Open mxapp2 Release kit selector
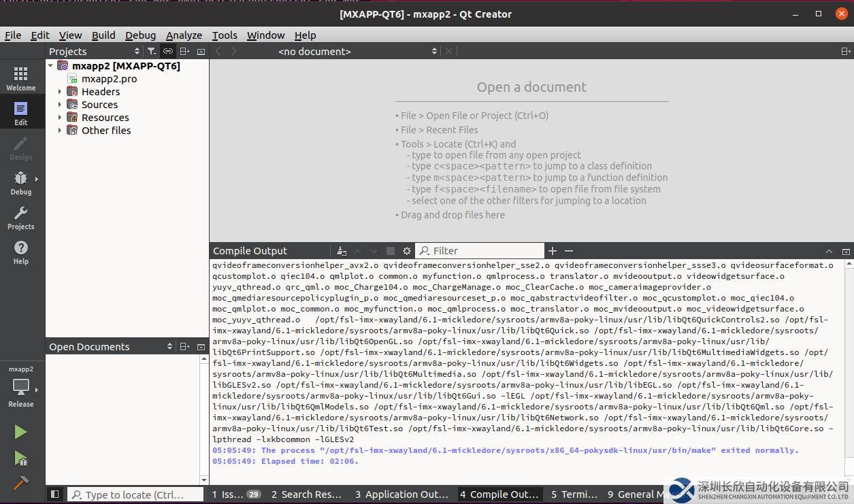The image size is (854, 504). (x=21, y=388)
